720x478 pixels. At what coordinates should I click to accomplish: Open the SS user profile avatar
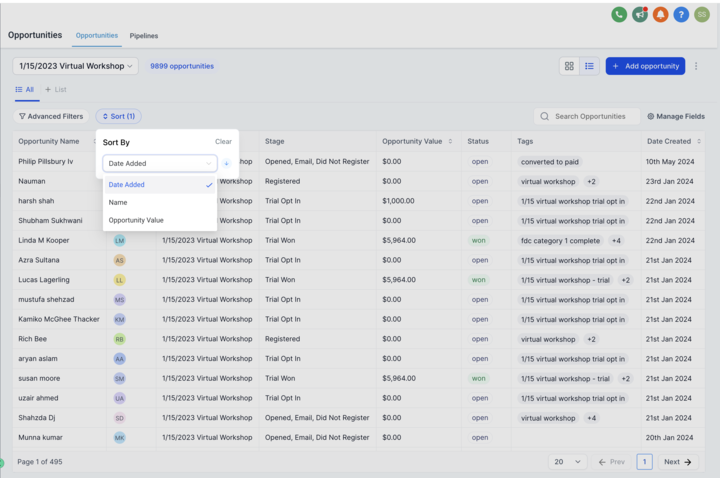(x=702, y=15)
